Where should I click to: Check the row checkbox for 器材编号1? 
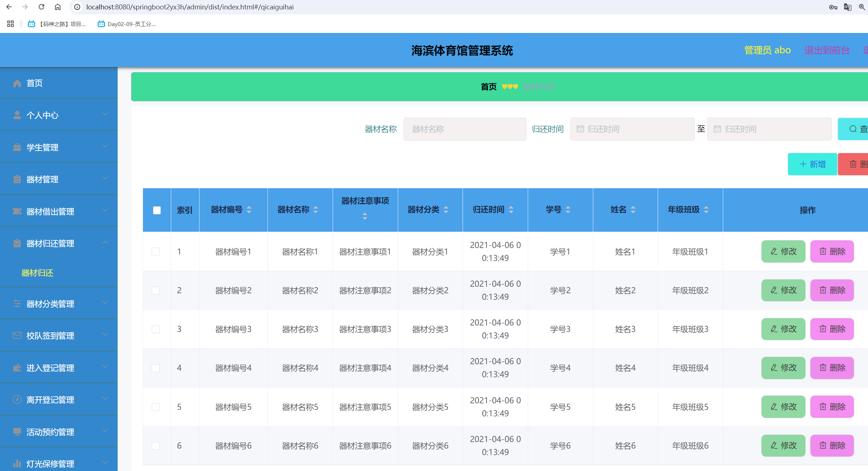pyautogui.click(x=156, y=251)
